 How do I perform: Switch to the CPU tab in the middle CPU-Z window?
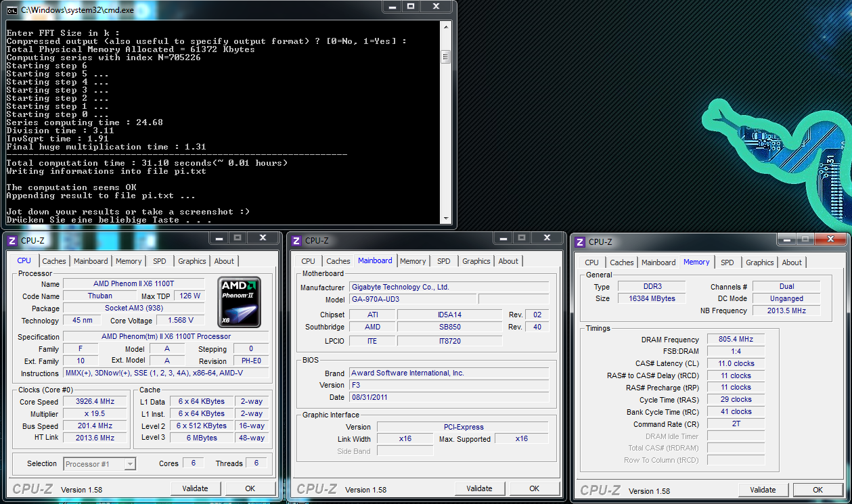(309, 261)
